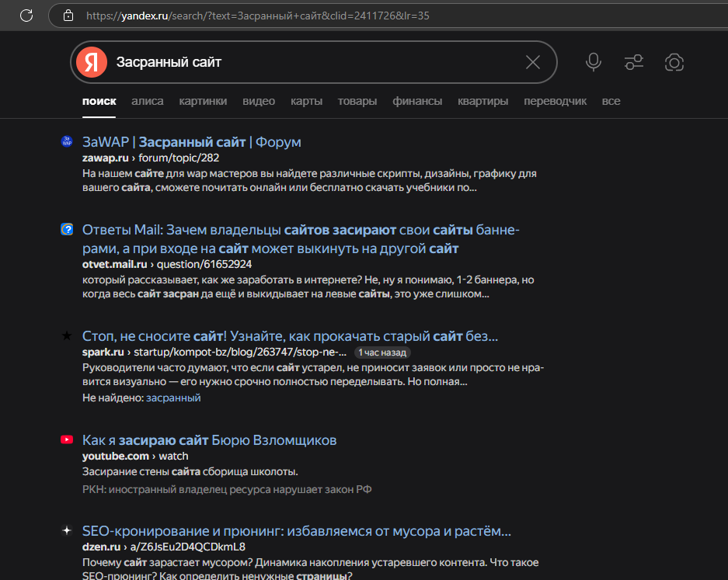Click the spark.ru domain link
This screenshot has width=728, height=580.
(x=103, y=353)
